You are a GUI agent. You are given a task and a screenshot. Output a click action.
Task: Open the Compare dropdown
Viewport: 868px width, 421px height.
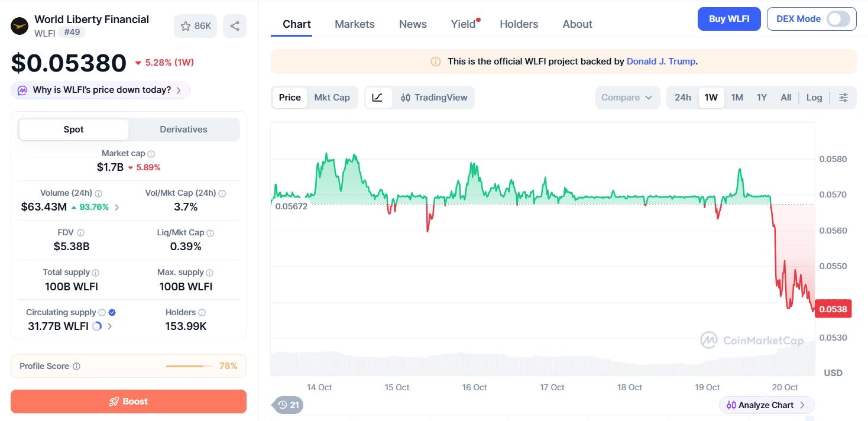627,98
